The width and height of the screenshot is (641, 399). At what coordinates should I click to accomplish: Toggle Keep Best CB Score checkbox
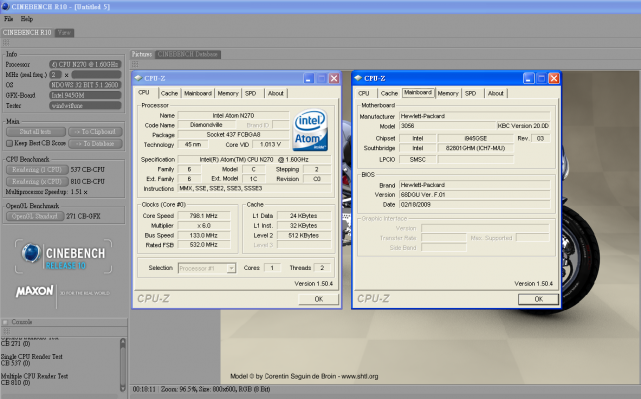tap(9, 143)
